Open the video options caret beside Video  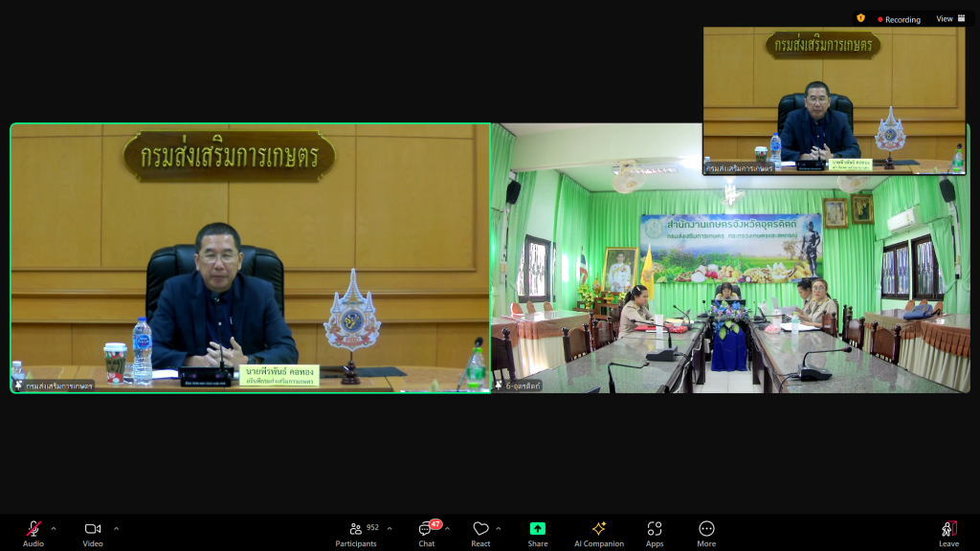(116, 528)
